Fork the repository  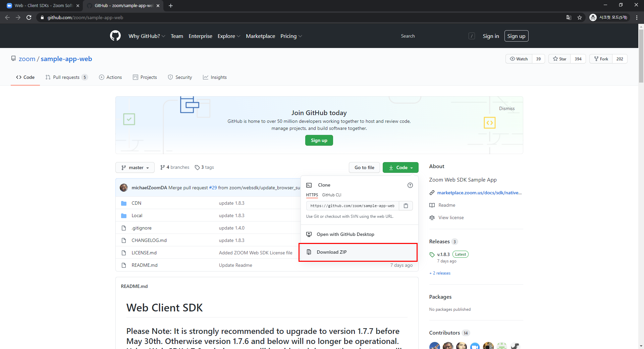pyautogui.click(x=601, y=59)
